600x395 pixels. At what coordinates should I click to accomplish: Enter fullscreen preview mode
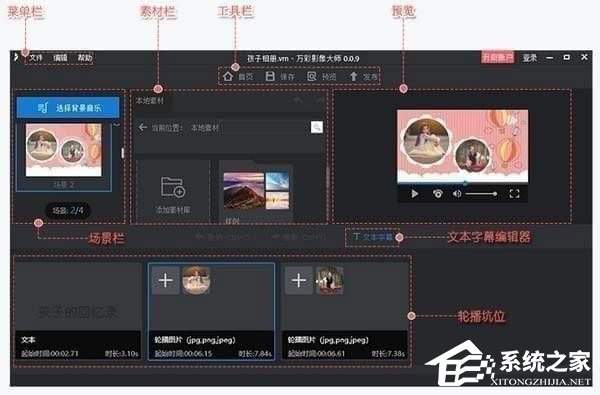tap(514, 194)
